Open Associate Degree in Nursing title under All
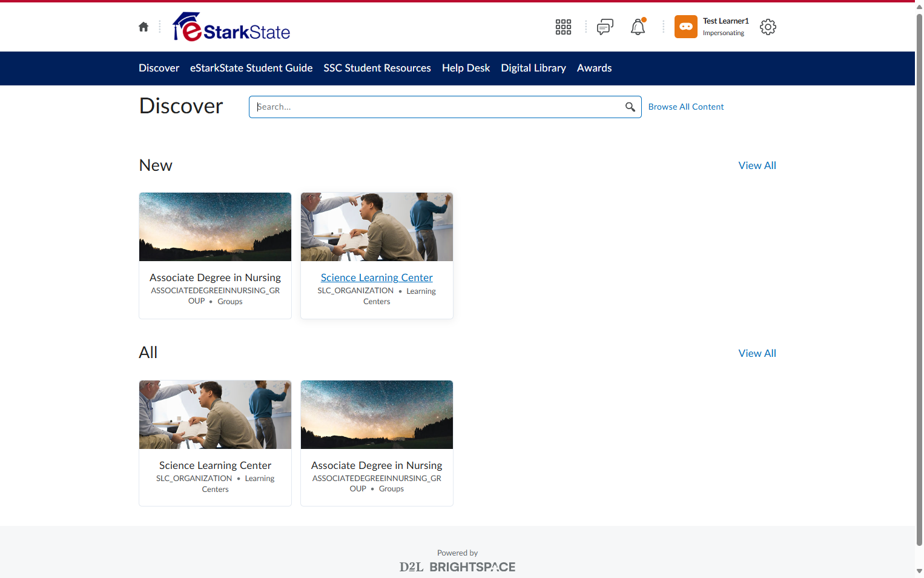The image size is (924, 578). pos(377,465)
